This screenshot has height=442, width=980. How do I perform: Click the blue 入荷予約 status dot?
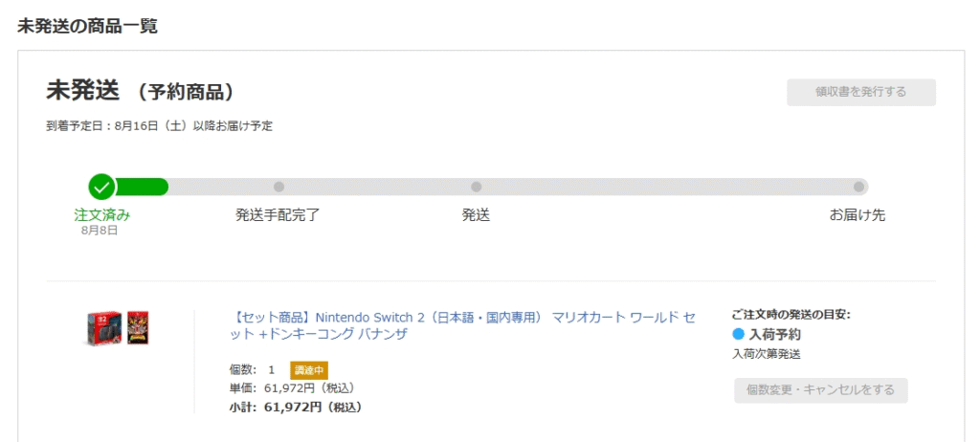click(738, 335)
